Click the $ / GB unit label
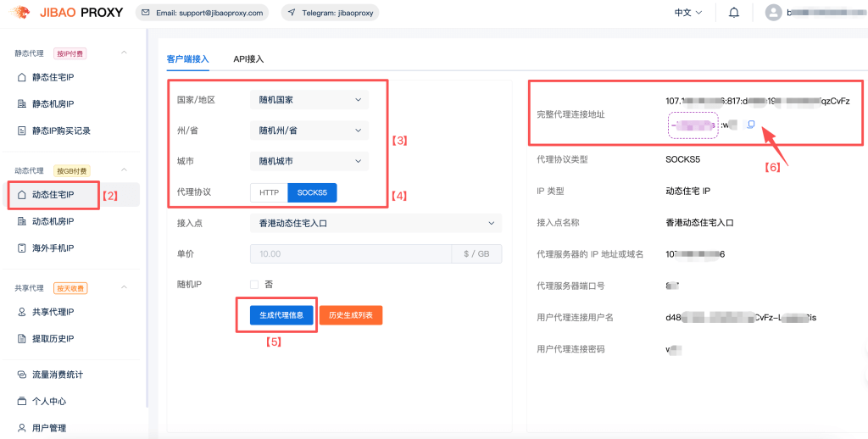Viewport: 868px width, 439px height. pyautogui.click(x=476, y=253)
